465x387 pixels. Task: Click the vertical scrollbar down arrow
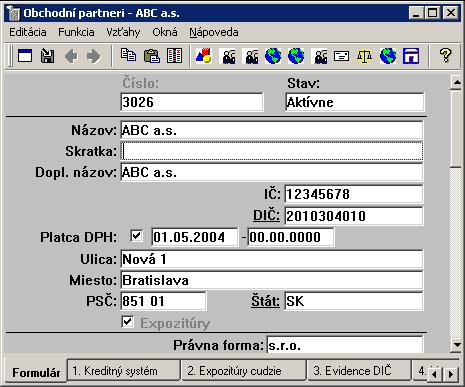[457, 345]
